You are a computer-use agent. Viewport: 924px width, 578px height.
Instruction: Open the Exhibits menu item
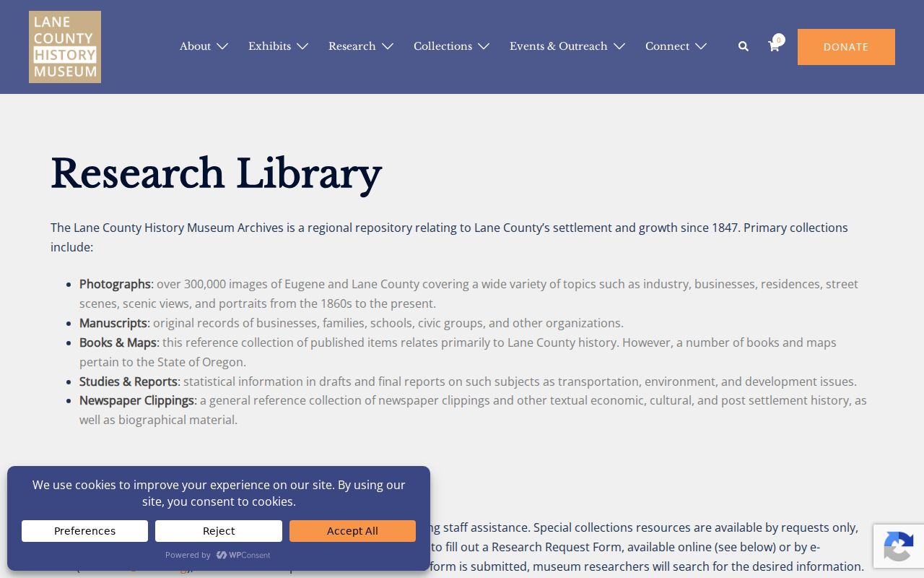tap(269, 46)
